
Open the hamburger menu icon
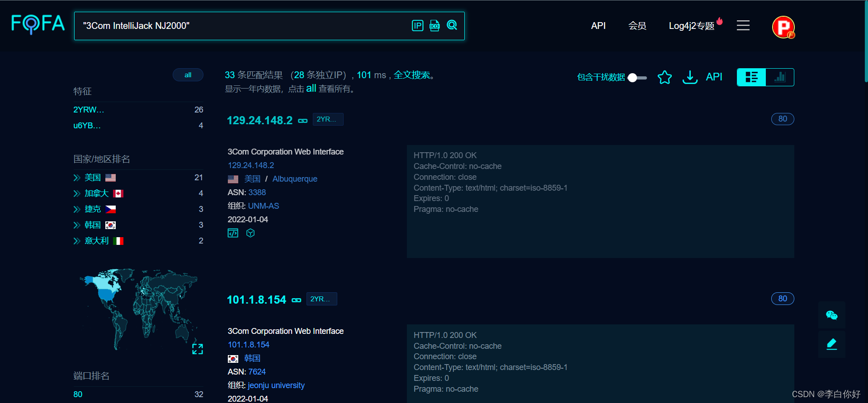click(x=743, y=25)
